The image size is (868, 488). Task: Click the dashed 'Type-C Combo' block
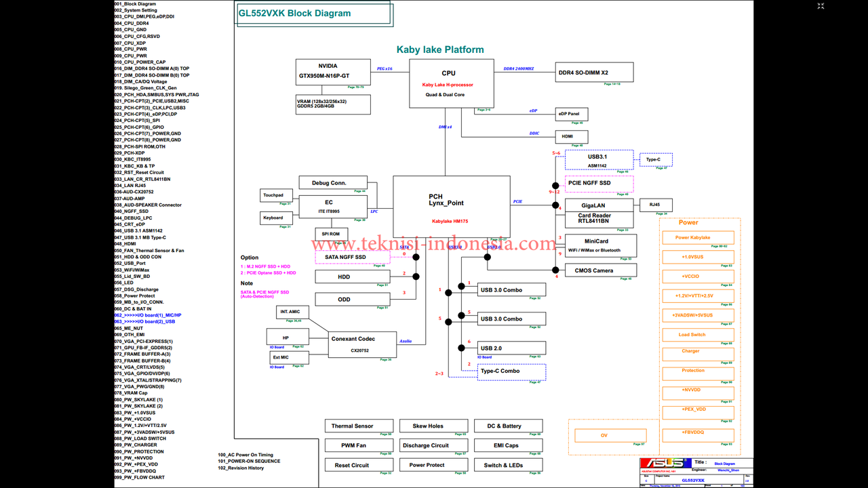[511, 371]
